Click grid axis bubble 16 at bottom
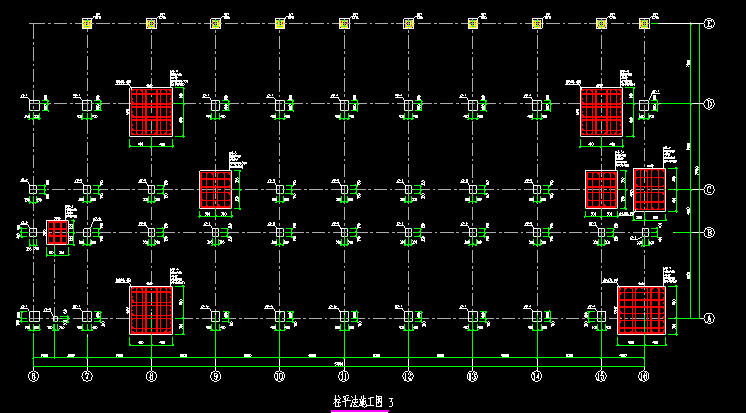The width and height of the screenshot is (746, 413). pyautogui.click(x=644, y=377)
